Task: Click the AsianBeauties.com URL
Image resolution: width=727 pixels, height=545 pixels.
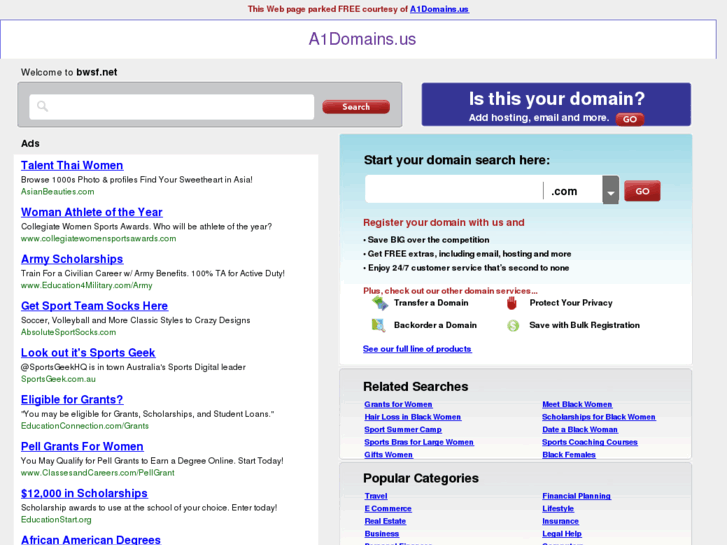Action: coord(57,192)
